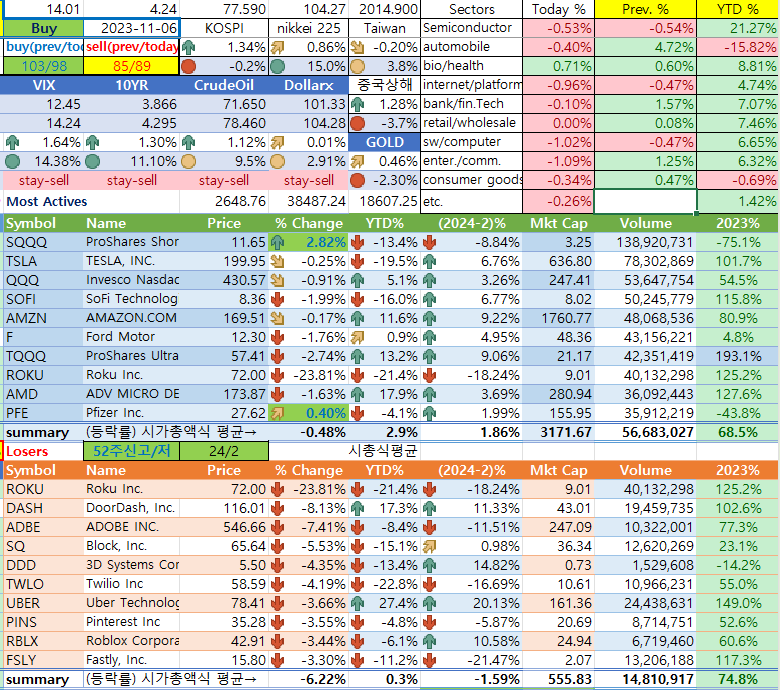Click the down arrow beside FSLY -21.47%

pyautogui.click(x=429, y=661)
